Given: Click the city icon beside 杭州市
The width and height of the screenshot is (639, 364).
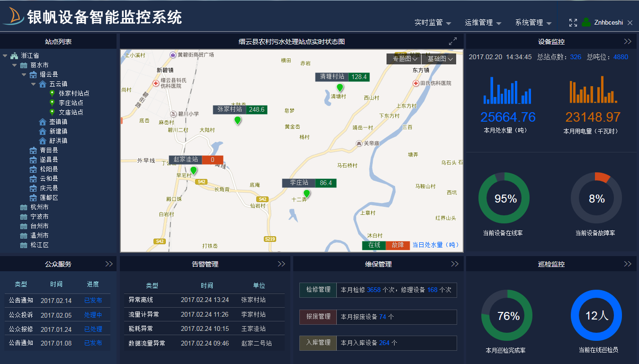Looking at the screenshot, I should tap(24, 207).
